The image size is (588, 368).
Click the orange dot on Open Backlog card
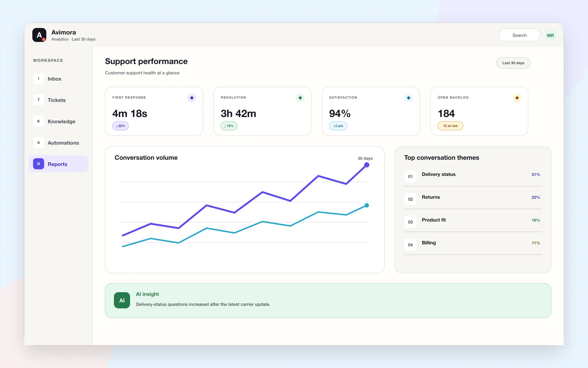tap(517, 98)
